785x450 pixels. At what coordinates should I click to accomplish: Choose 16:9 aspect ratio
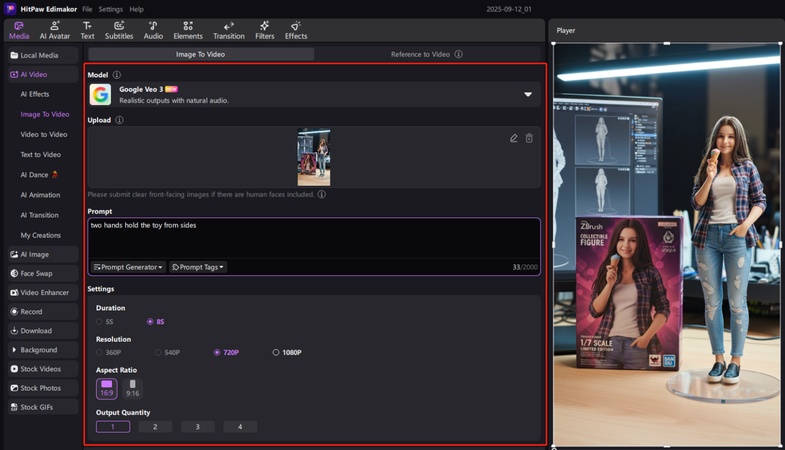click(107, 389)
